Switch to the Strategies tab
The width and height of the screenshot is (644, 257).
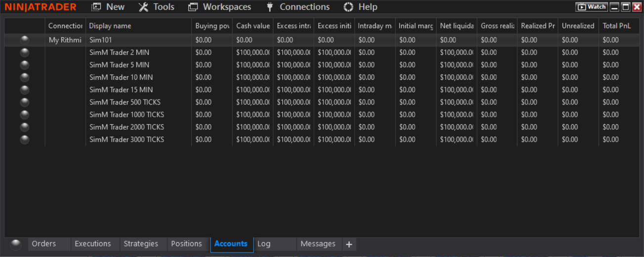[141, 244]
